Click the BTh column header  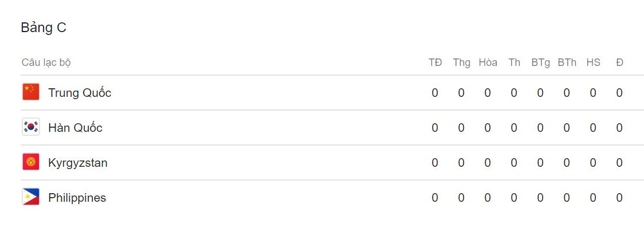(x=567, y=62)
